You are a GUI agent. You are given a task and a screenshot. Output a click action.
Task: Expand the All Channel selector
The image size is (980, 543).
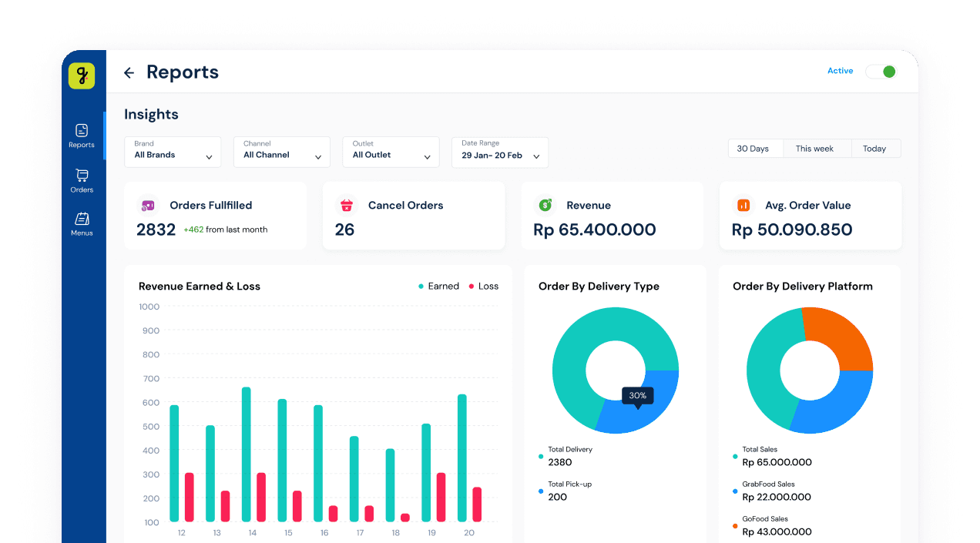tap(281, 152)
